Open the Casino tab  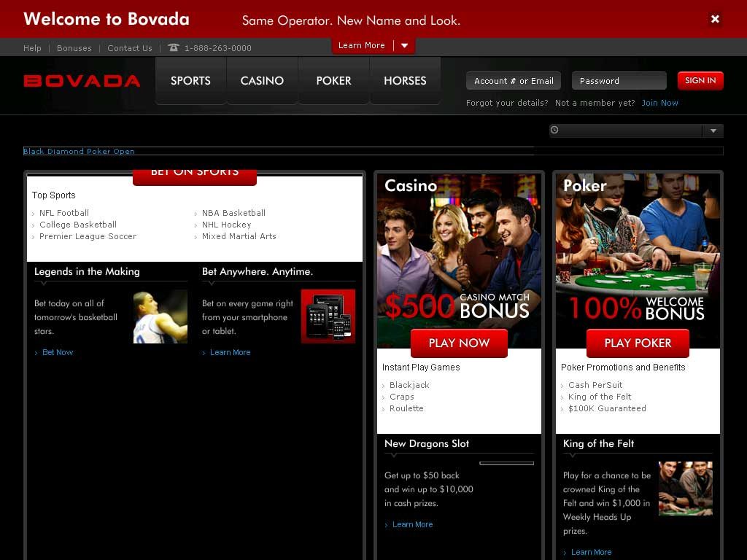(262, 80)
